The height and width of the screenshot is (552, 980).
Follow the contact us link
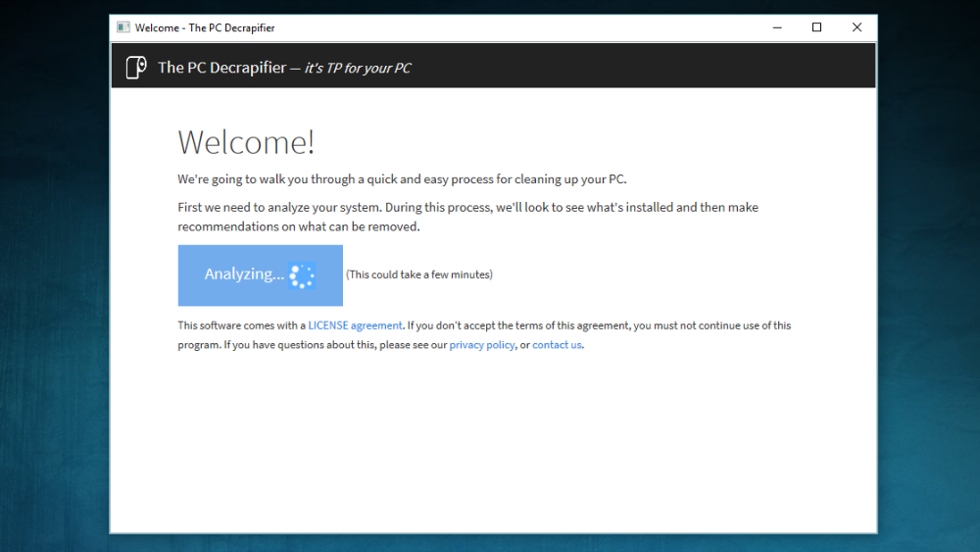pos(557,345)
